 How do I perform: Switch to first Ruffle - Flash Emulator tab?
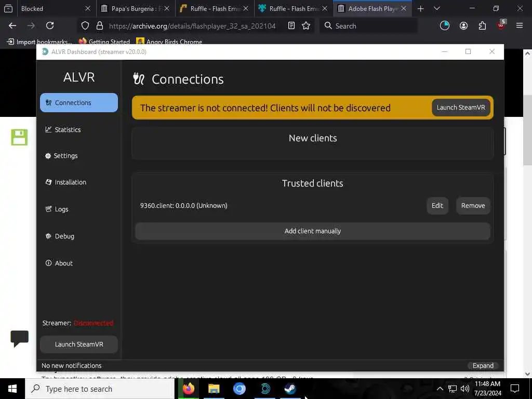click(x=215, y=8)
